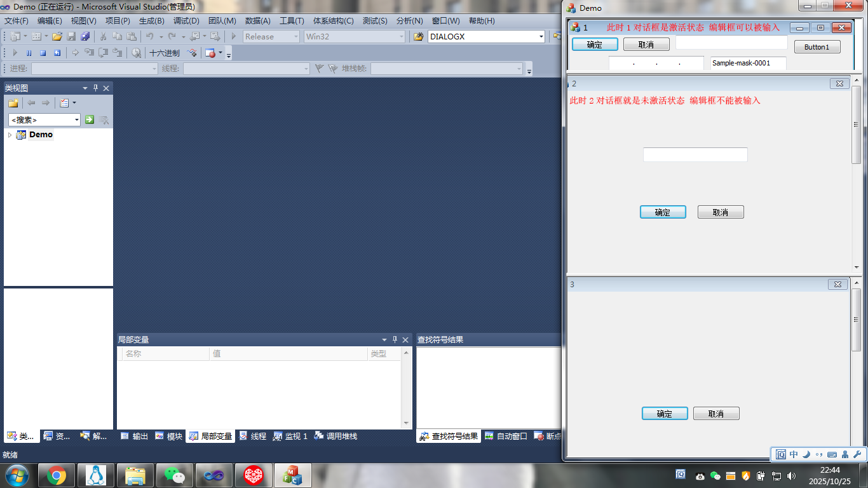Screen dimensions: 868x488
Task: Expand the Demo tree node
Action: tap(10, 135)
